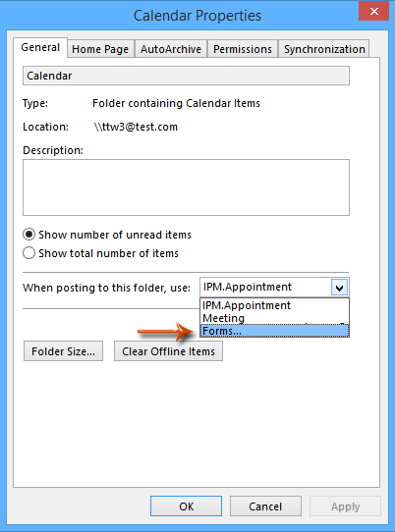Go to the Permissions tab
The height and width of the screenshot is (532, 395).
point(243,49)
